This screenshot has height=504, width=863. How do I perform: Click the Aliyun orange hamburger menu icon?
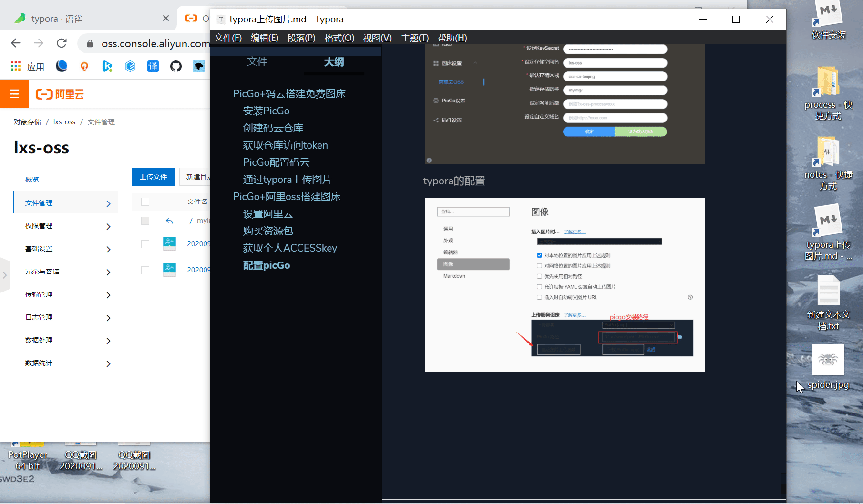point(14,94)
